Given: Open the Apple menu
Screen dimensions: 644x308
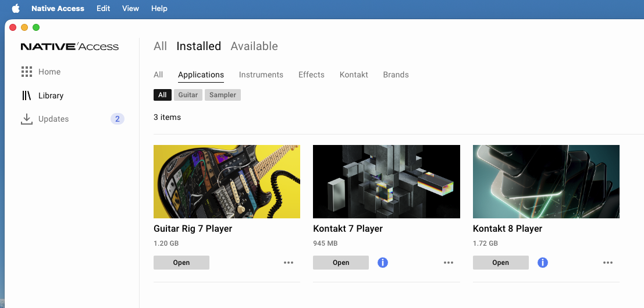Looking at the screenshot, I should [x=16, y=8].
